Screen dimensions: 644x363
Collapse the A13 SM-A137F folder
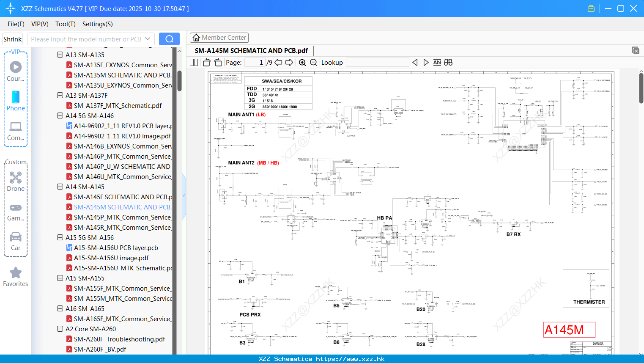[60, 95]
